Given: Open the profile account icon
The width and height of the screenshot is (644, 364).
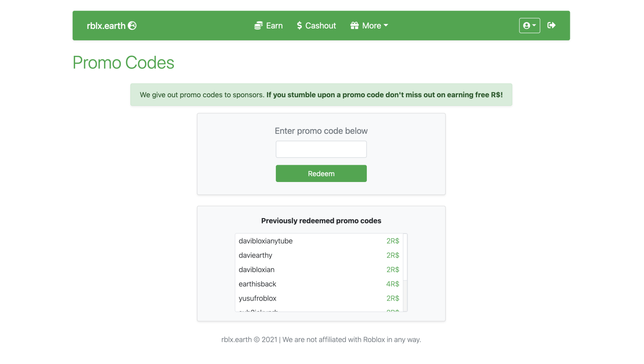Looking at the screenshot, I should click(526, 25).
